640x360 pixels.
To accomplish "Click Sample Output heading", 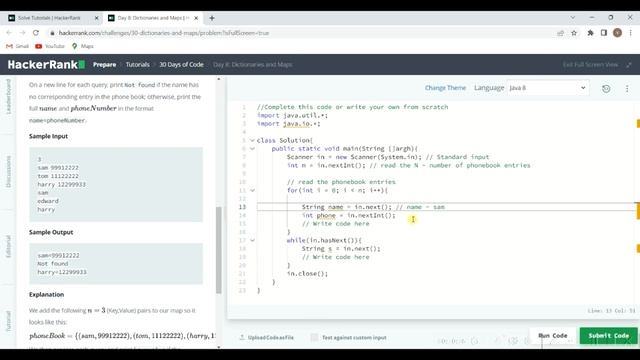I will click(51, 232).
